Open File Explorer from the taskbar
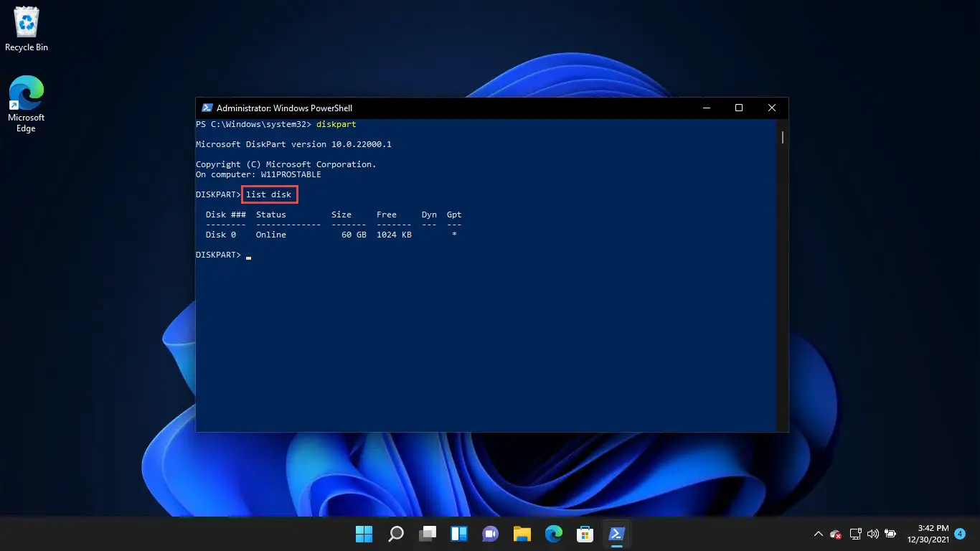The image size is (980, 551). [522, 534]
